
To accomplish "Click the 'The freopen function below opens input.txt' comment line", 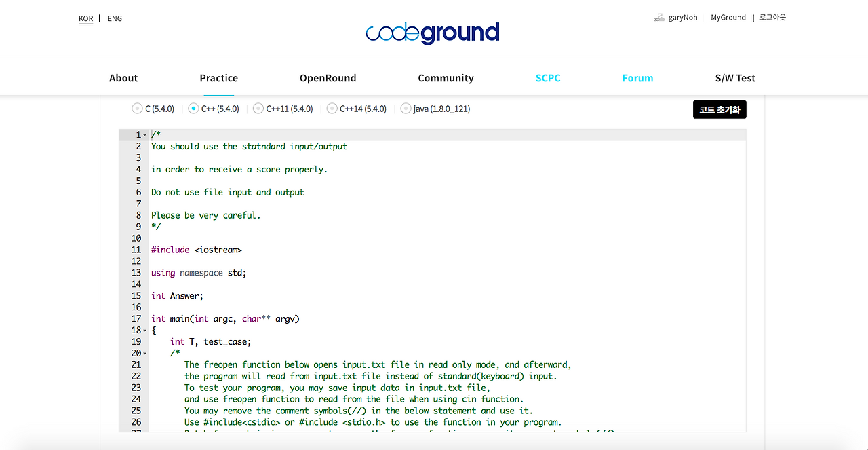I will [378, 365].
